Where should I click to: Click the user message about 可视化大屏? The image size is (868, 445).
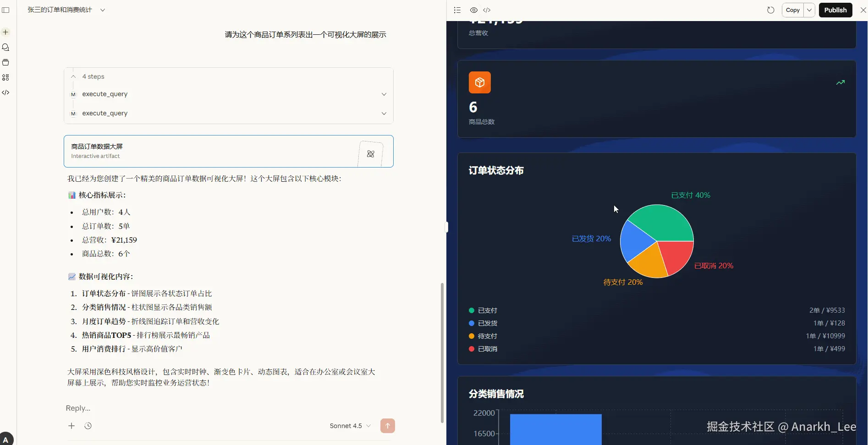[306, 35]
